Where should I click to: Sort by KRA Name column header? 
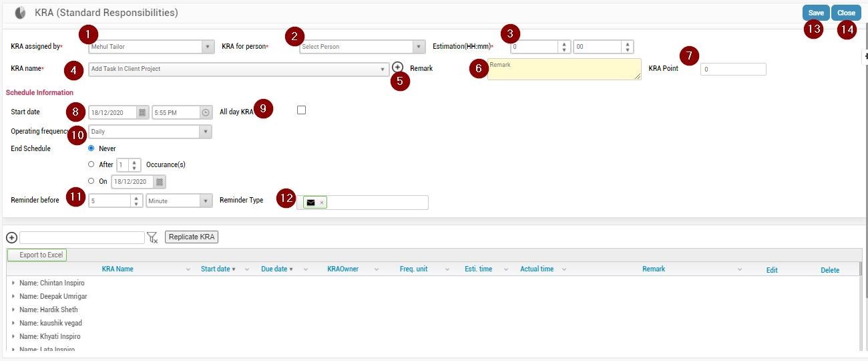coord(118,269)
